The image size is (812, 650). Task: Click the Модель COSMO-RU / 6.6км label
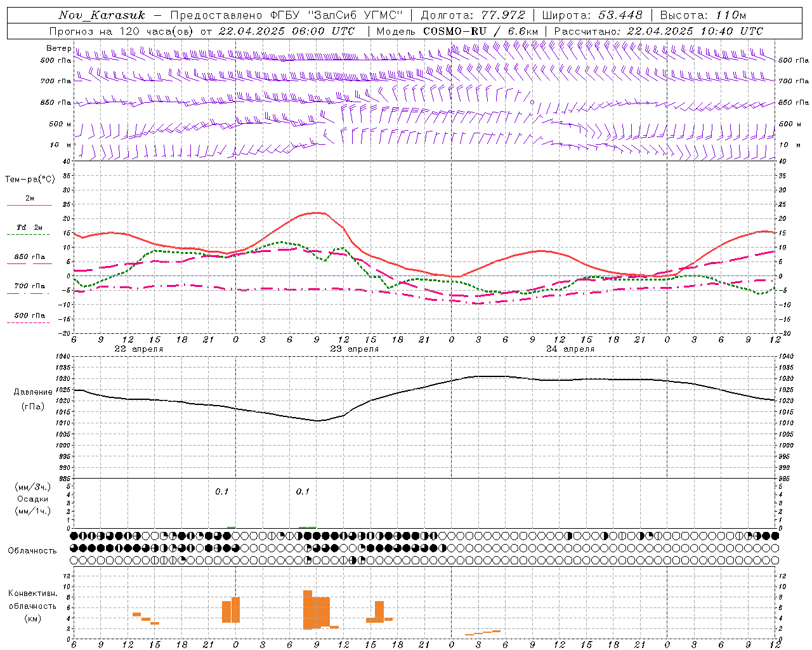coord(457,31)
